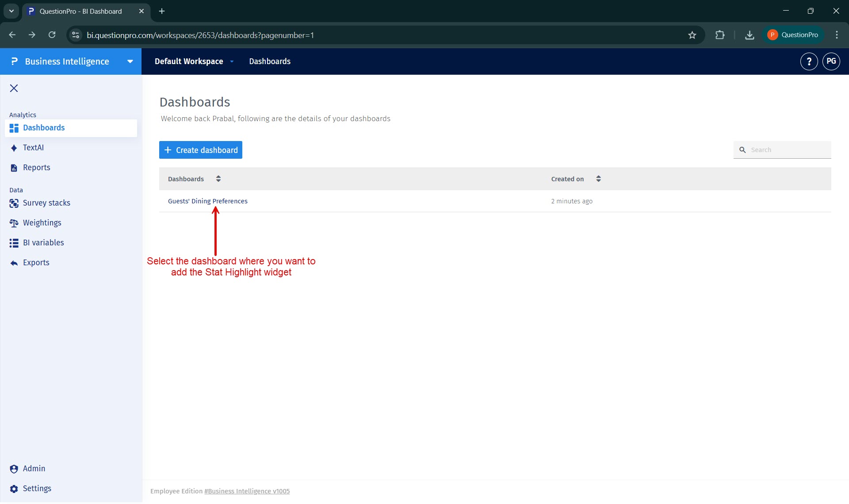The width and height of the screenshot is (849, 504).
Task: Select Dashboards in the Analytics sidebar
Action: click(x=43, y=128)
